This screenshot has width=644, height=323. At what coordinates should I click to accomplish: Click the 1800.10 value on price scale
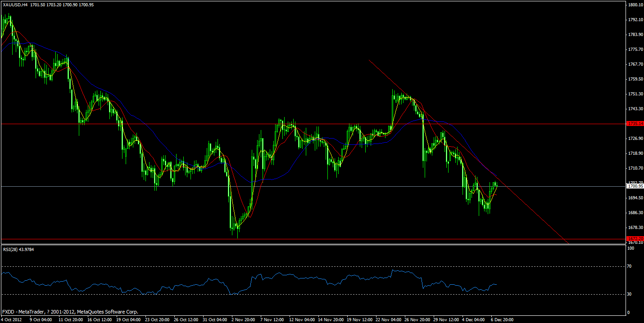tap(635, 4)
